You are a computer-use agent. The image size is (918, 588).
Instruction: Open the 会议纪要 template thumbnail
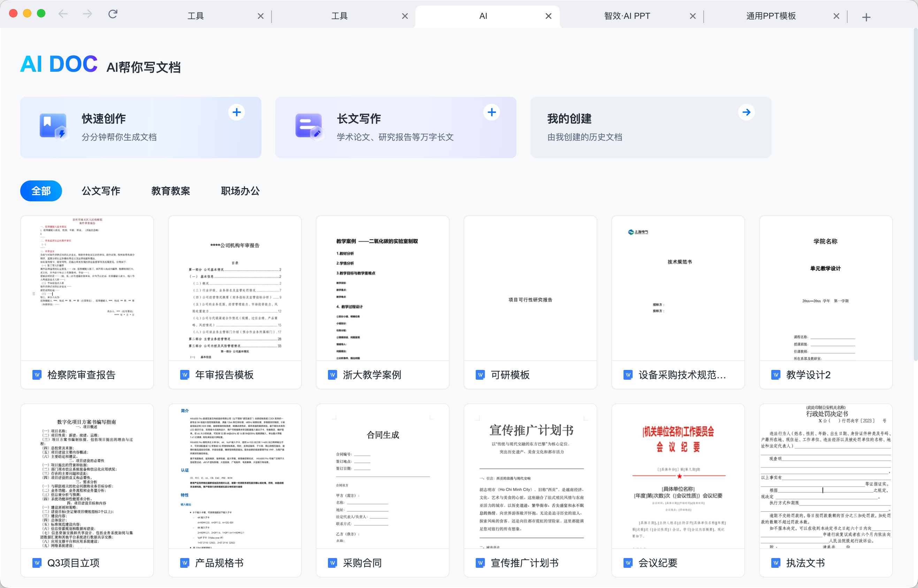pyautogui.click(x=678, y=477)
